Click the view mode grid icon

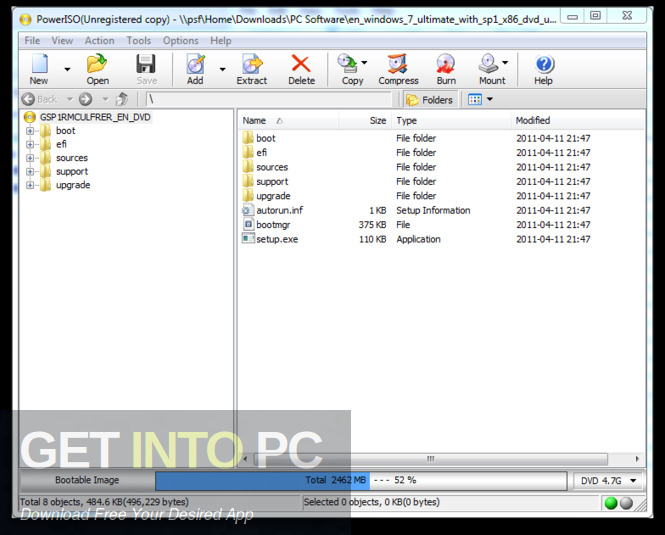pos(475,99)
